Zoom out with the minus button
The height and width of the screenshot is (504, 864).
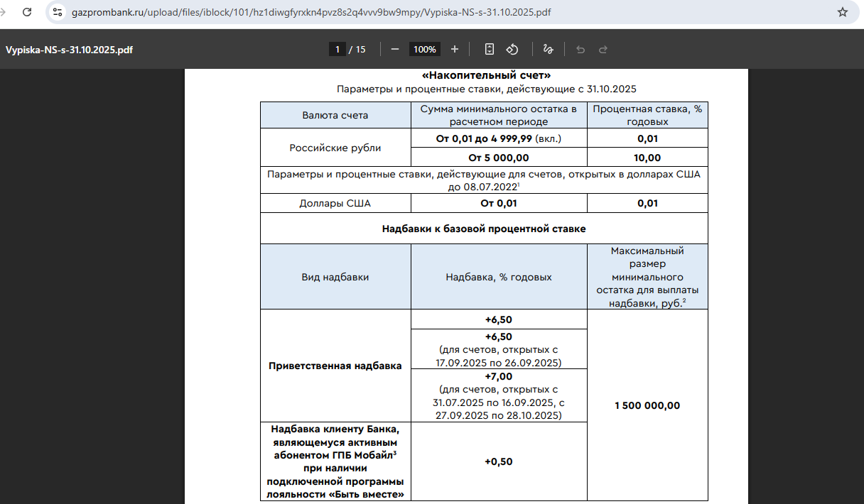pos(395,49)
